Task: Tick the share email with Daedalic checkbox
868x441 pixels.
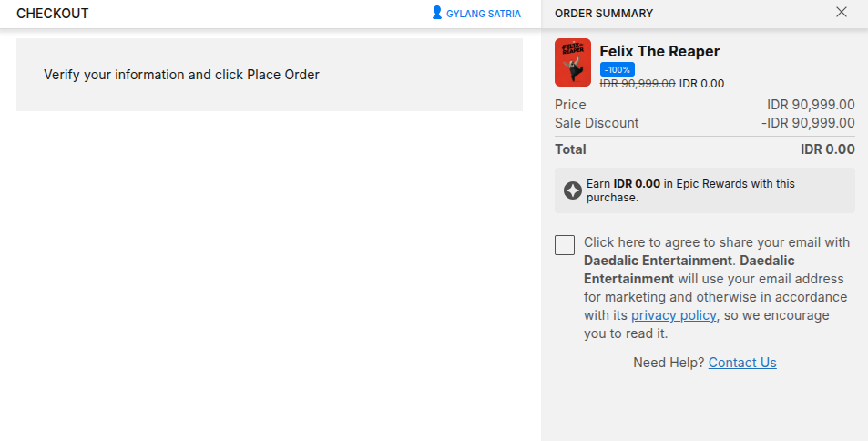Action: [x=565, y=244]
